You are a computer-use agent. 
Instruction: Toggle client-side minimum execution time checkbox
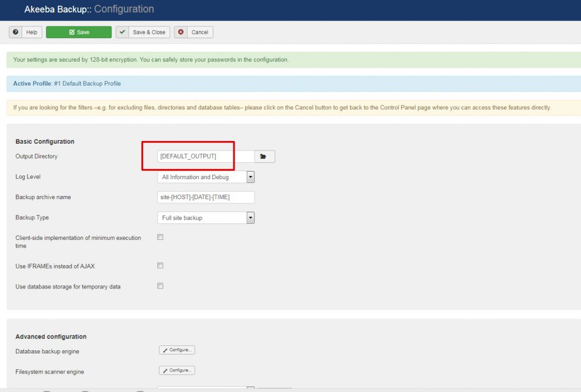pyautogui.click(x=160, y=237)
